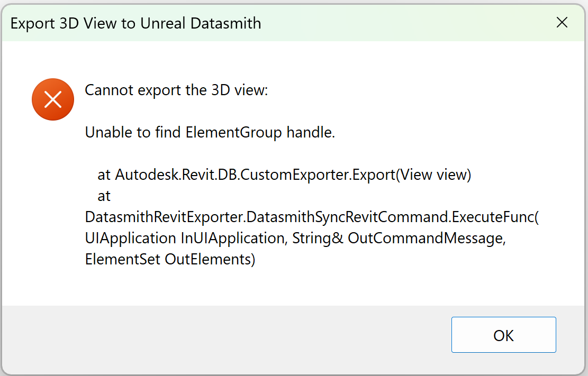Viewport: 588px width, 376px height.
Task: Close the Export 3D View dialog
Action: point(562,23)
